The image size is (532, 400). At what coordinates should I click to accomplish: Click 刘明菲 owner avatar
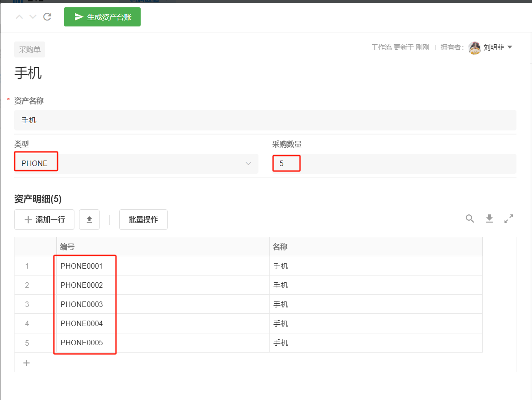pos(474,47)
